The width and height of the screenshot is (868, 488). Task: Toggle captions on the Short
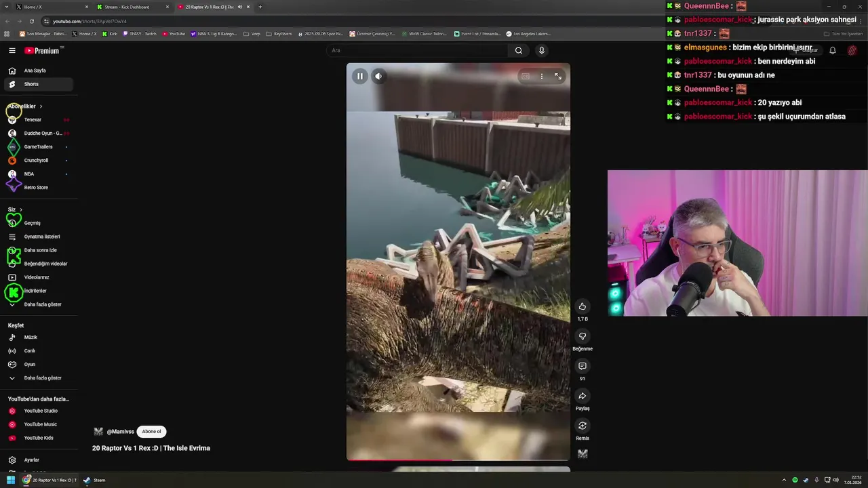click(525, 77)
